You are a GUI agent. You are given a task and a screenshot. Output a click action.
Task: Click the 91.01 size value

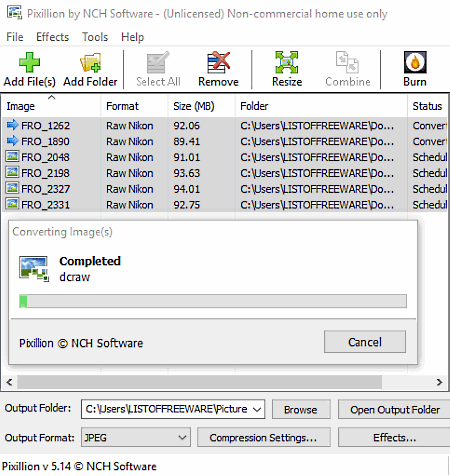[x=186, y=157]
